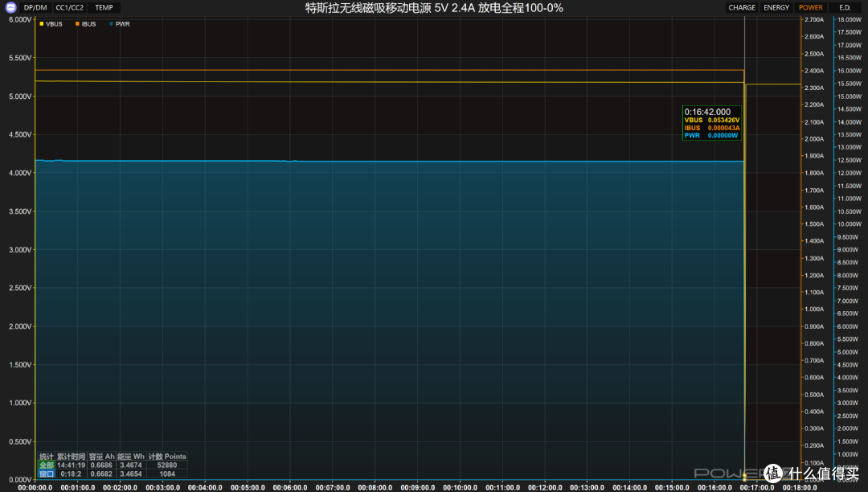This screenshot has height=492, width=868.
Task: Click tooltip VBUS value 0.053426V
Action: coord(723,120)
